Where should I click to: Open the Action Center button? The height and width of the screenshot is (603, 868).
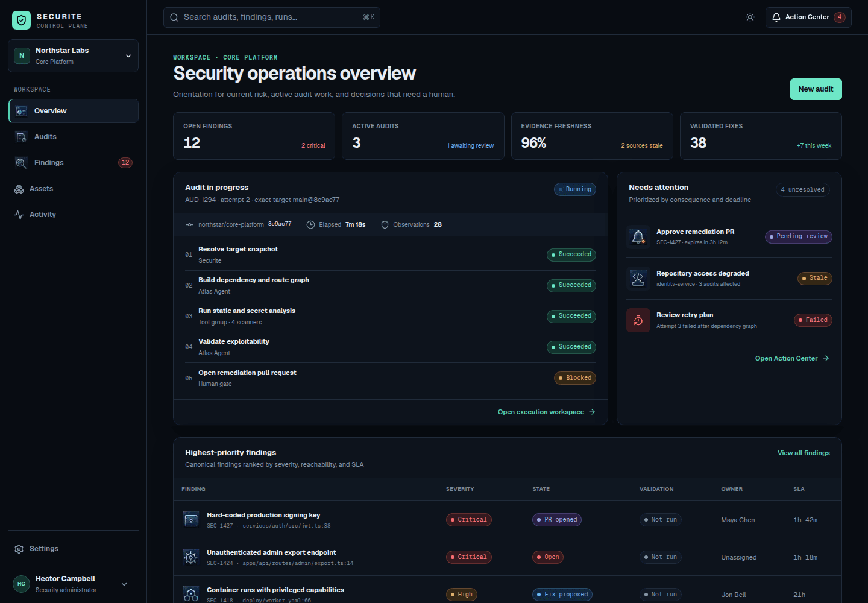[808, 17]
